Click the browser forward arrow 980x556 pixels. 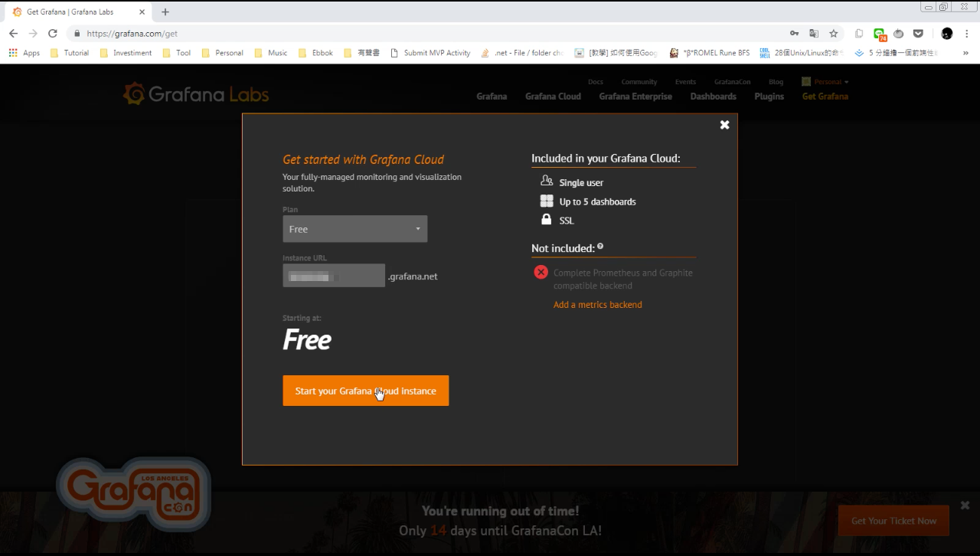click(33, 34)
